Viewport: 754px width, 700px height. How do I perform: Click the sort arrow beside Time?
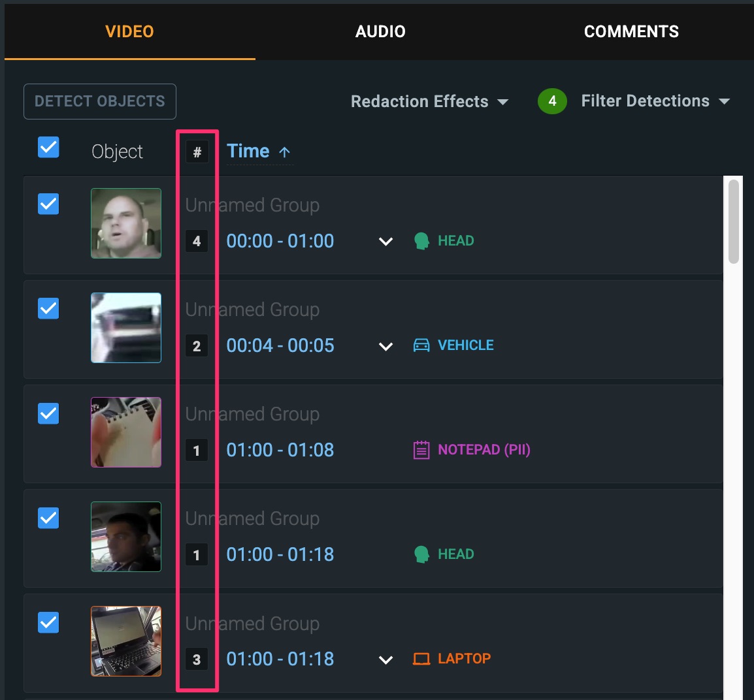pos(285,152)
